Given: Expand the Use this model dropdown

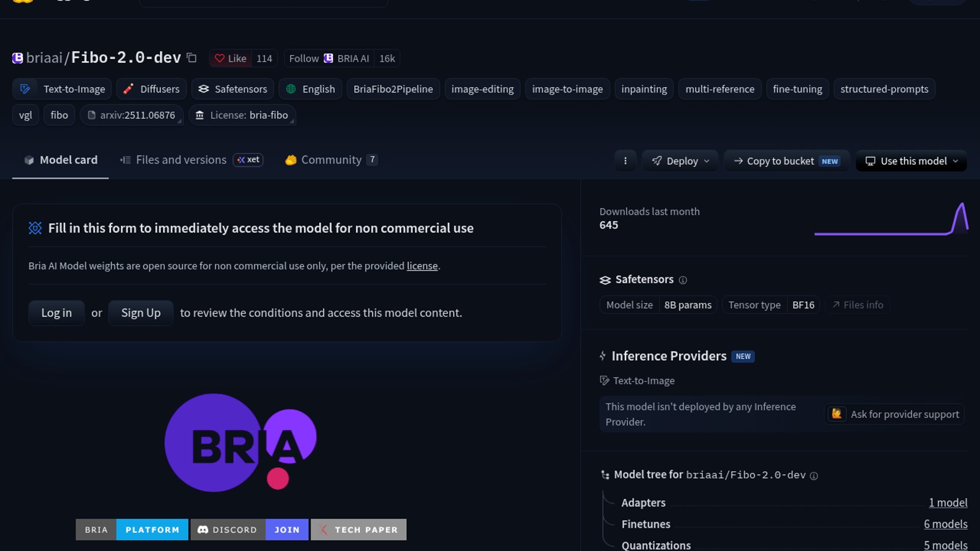Looking at the screenshot, I should coord(911,161).
